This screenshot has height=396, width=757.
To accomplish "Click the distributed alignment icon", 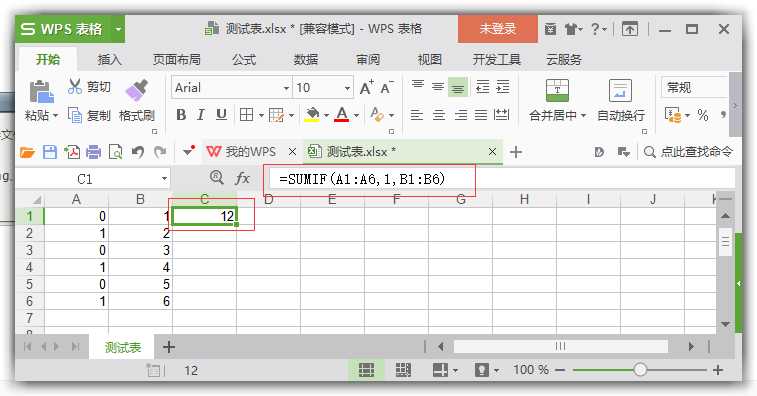I will pyautogui.click(x=502, y=115).
